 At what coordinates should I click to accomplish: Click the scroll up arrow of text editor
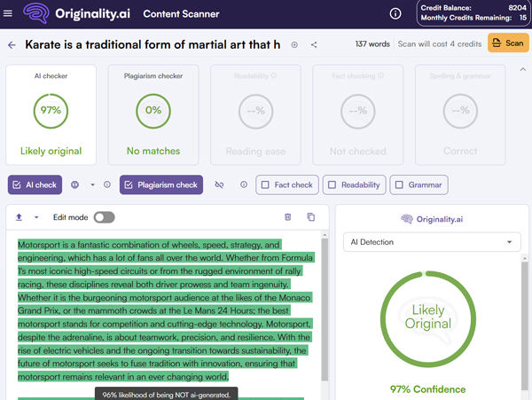coord(325,235)
